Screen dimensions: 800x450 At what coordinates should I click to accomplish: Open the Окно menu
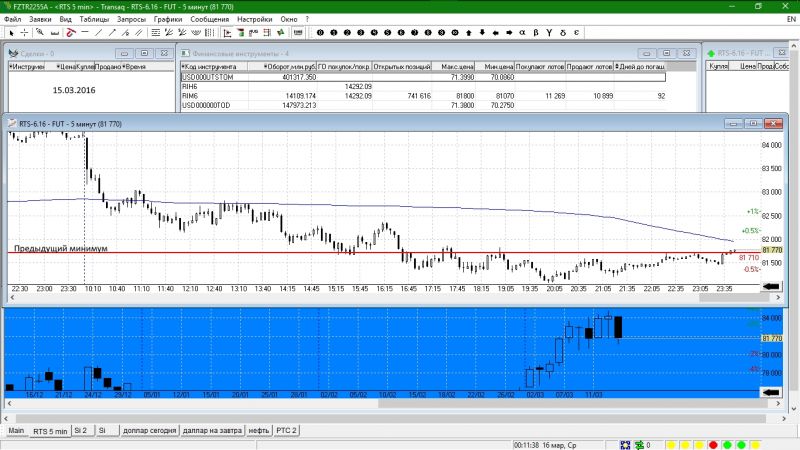coord(289,19)
